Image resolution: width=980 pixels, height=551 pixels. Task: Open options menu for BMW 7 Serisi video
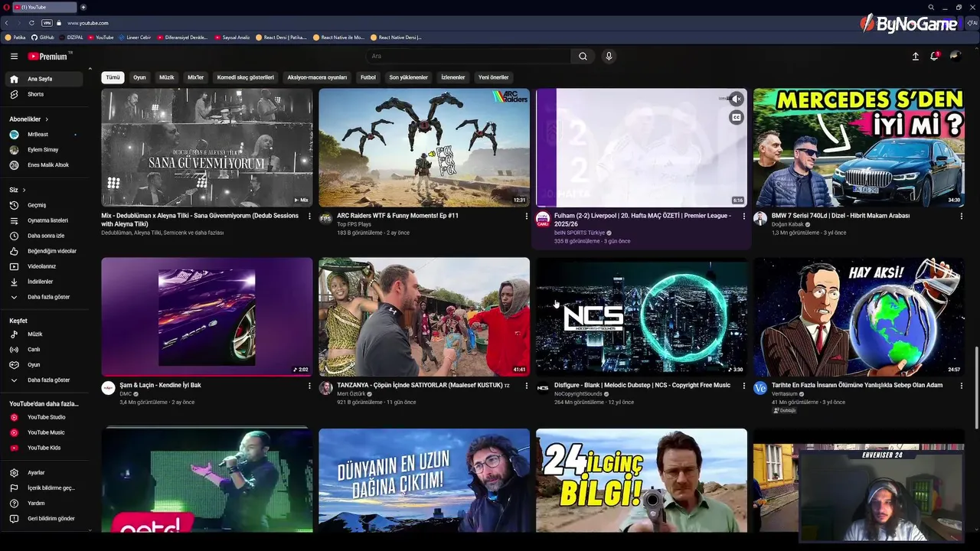(962, 217)
